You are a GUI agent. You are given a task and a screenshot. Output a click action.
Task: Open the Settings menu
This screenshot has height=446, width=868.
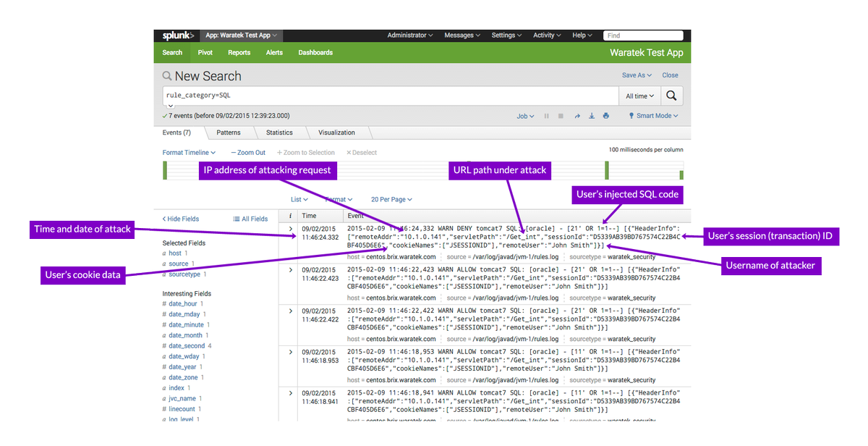(506, 35)
